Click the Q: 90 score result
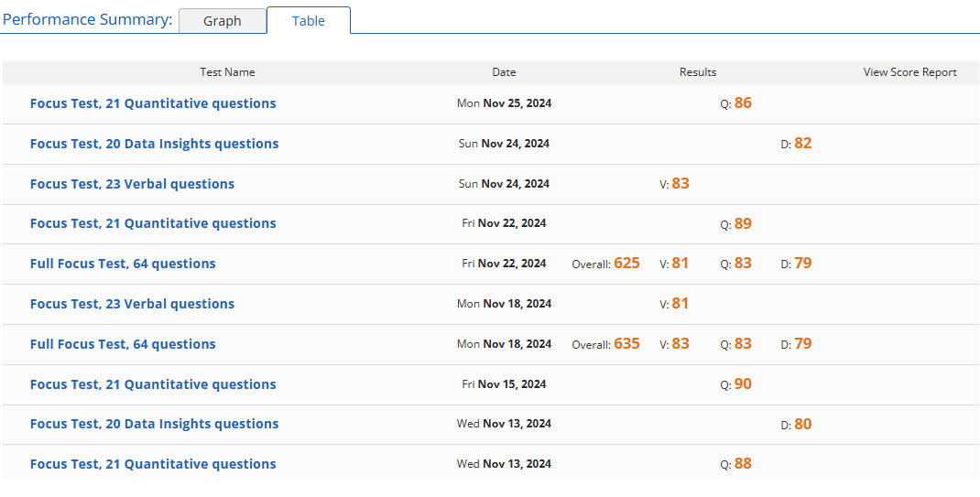 (742, 384)
